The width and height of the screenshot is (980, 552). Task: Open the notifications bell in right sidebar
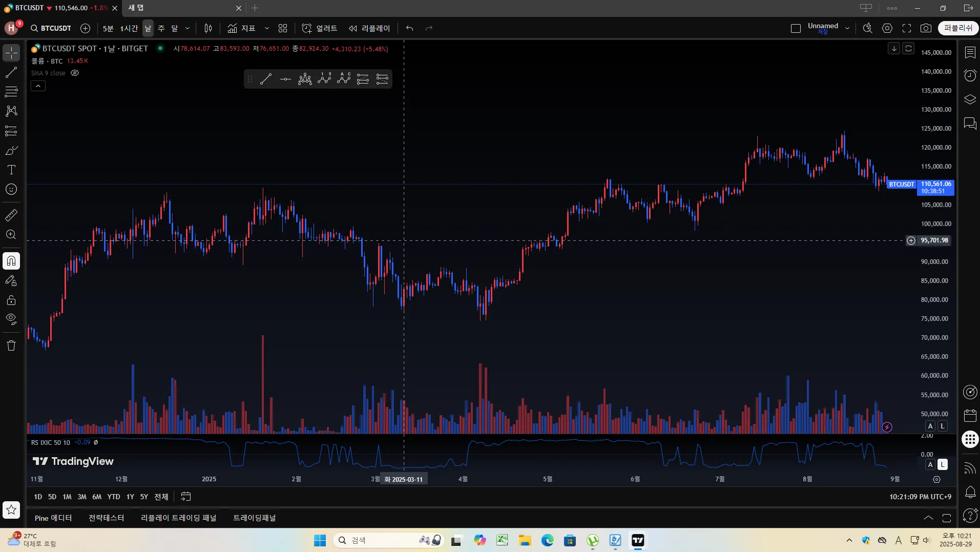970,492
